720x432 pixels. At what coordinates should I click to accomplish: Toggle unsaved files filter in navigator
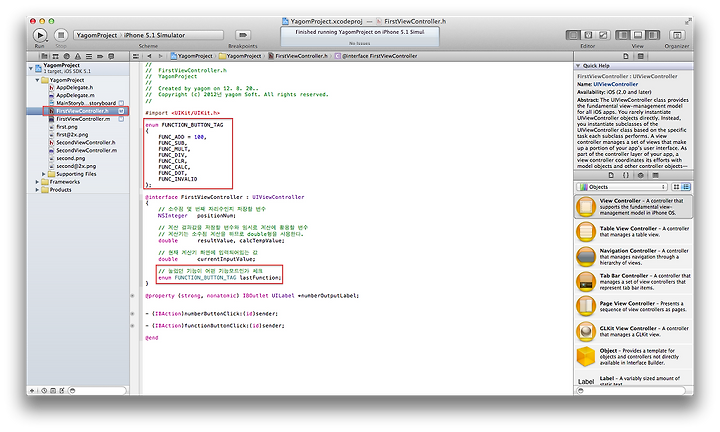pyautogui.click(x=62, y=391)
